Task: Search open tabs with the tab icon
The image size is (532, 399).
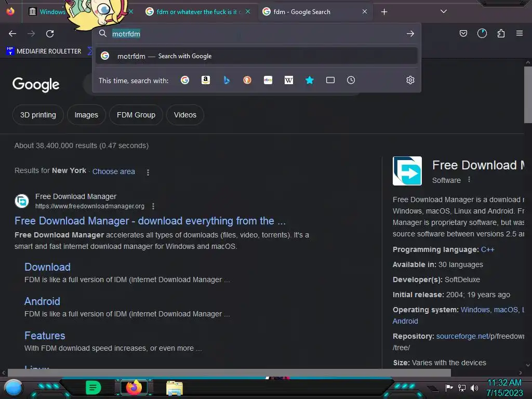Action: coord(330,80)
